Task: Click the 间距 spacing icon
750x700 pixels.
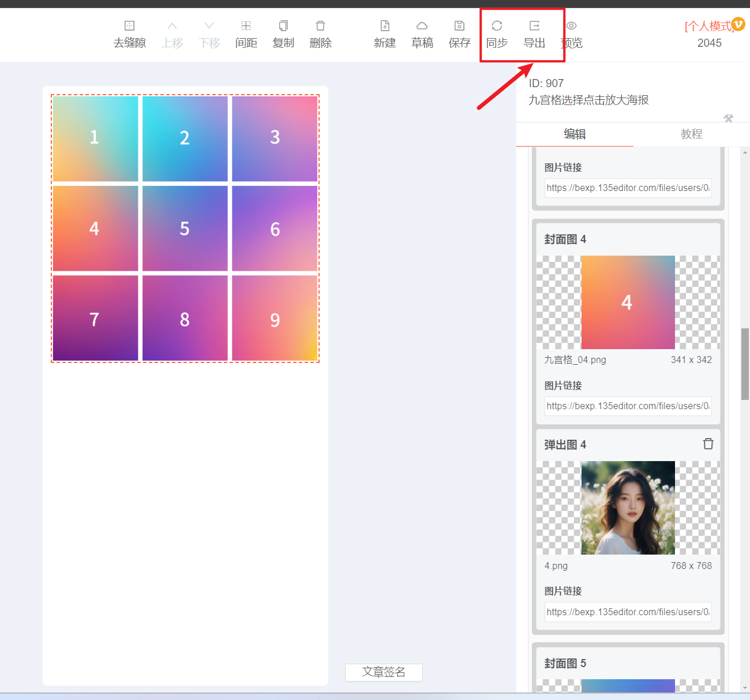Action: 246,26
